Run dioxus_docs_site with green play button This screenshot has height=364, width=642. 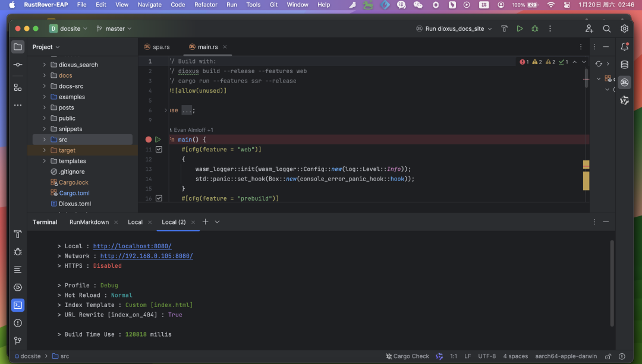click(520, 29)
